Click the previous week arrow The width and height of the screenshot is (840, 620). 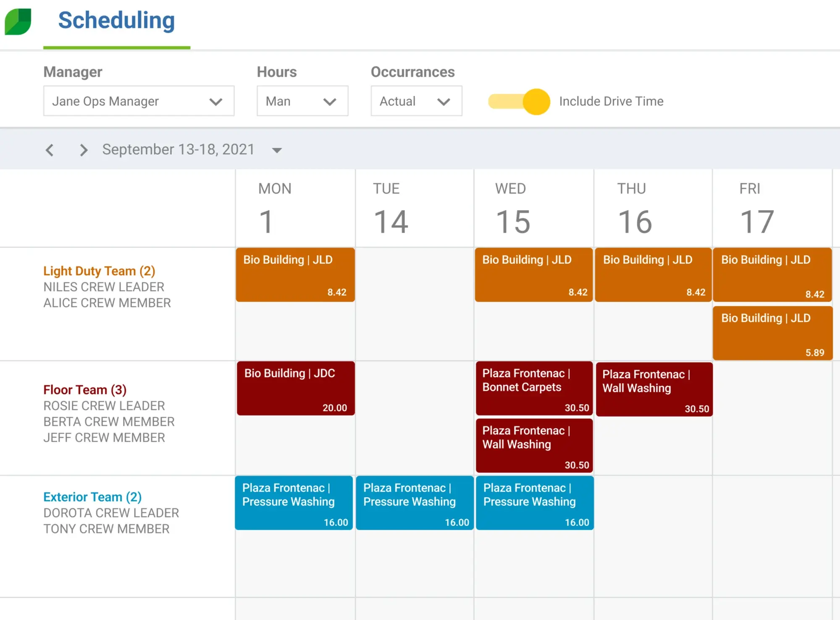50,150
